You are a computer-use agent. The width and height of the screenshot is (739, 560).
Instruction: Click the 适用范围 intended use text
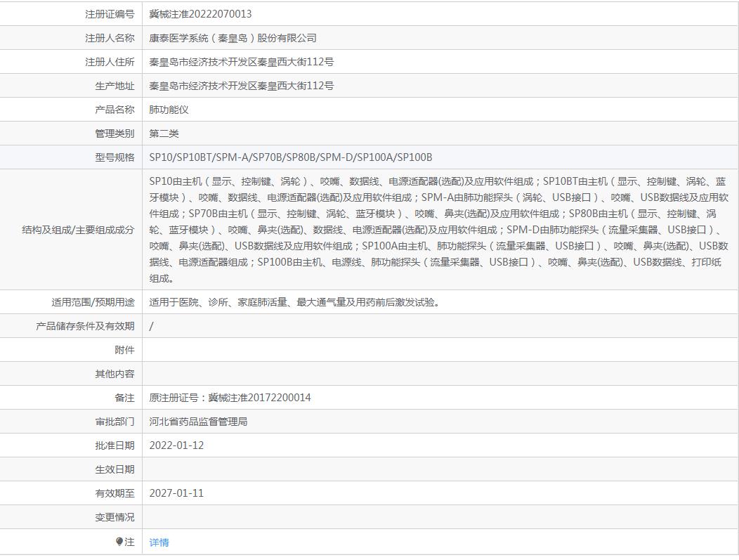click(x=296, y=302)
